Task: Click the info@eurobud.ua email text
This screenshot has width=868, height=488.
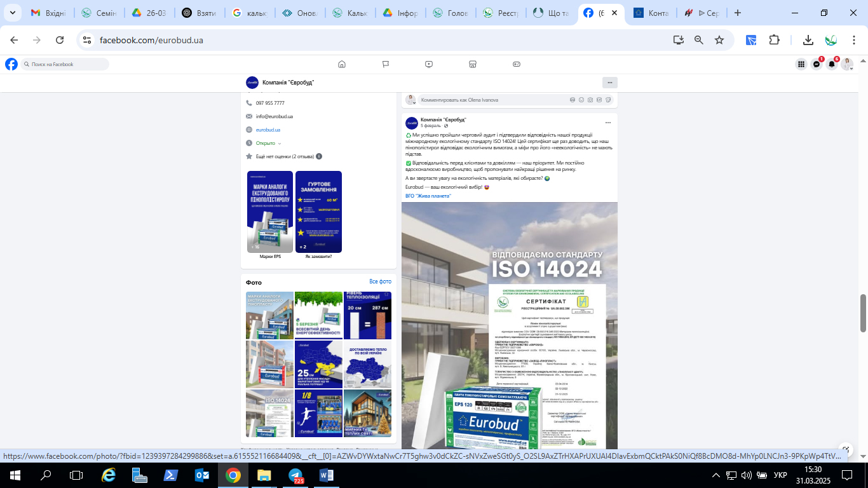Action: (275, 116)
